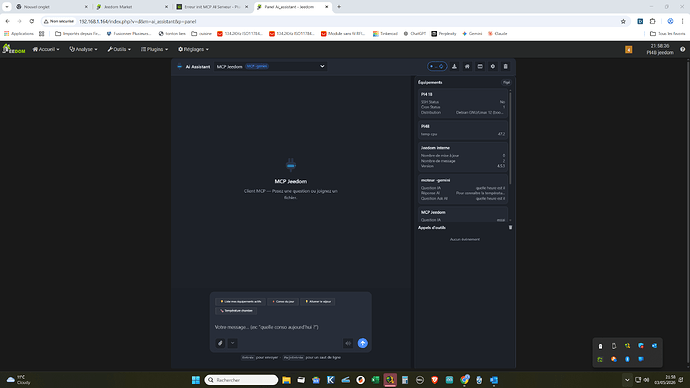Open the MCP Jeedom engine dropdown
Image resolution: width=690 pixels, height=388 pixels.
tap(271, 66)
